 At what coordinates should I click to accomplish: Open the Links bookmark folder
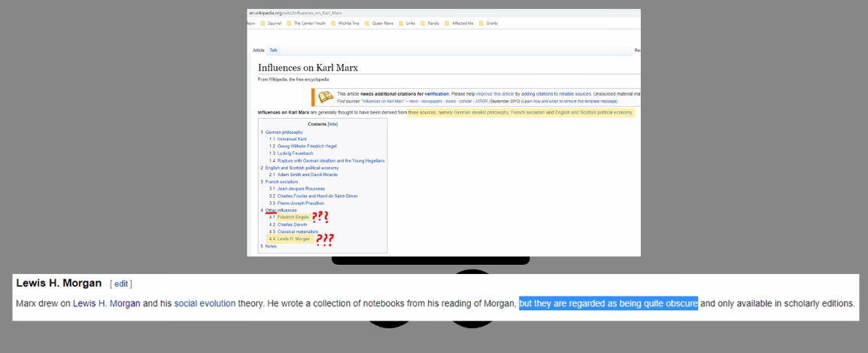click(x=407, y=23)
